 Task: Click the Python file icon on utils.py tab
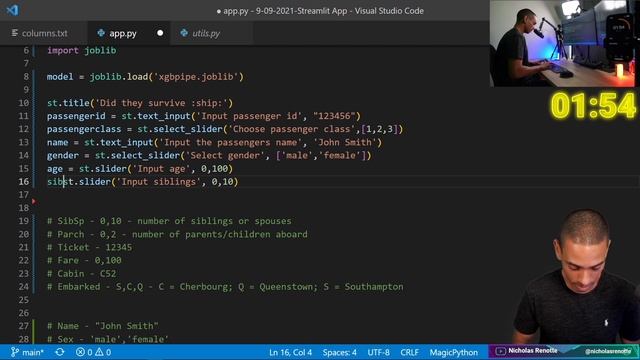click(x=184, y=33)
